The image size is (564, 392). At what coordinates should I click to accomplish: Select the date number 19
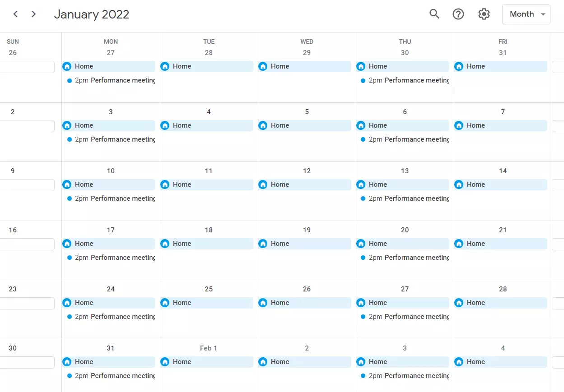307,230
